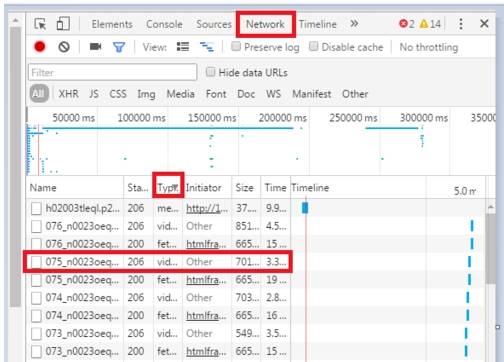Sort by the Type column header
504x362 pixels.
[x=168, y=188]
